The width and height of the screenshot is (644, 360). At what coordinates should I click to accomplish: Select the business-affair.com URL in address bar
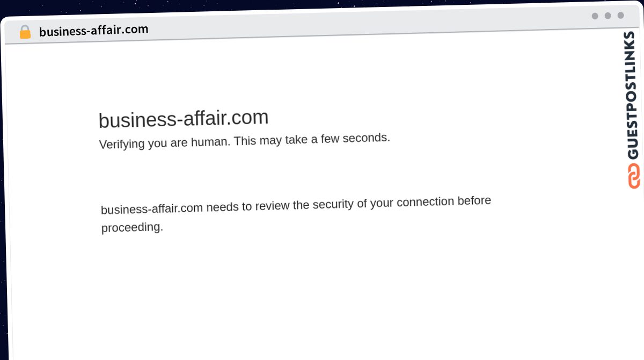93,31
